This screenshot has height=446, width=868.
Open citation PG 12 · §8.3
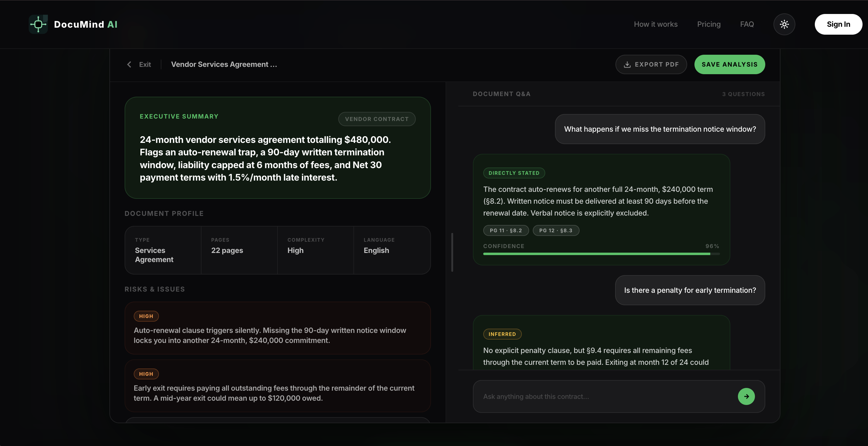[x=556, y=230]
